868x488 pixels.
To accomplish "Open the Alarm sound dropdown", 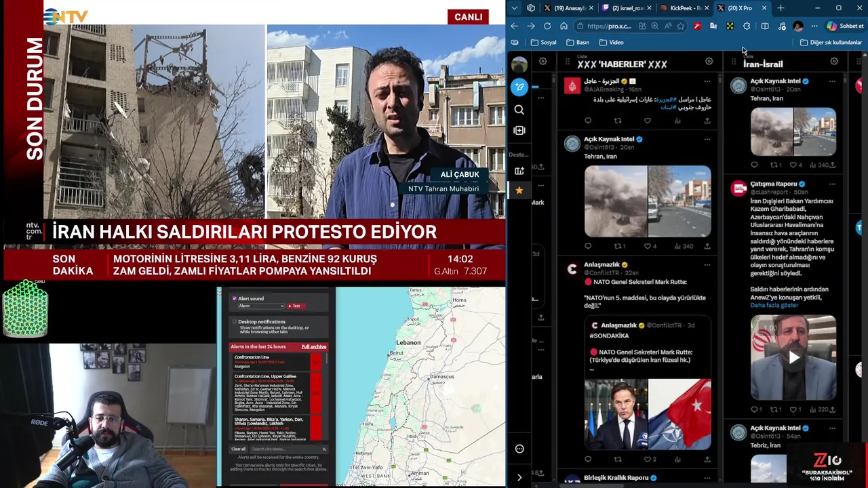I will (261, 306).
